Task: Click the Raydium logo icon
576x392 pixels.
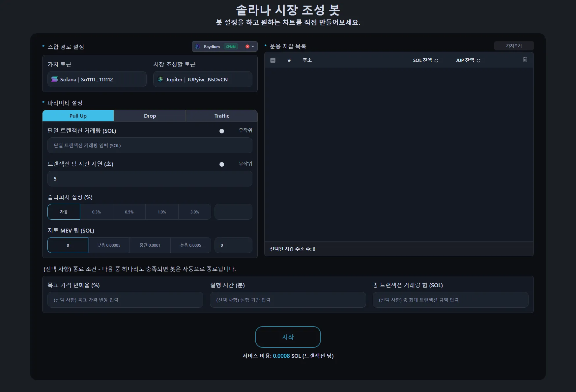Action: (x=198, y=47)
